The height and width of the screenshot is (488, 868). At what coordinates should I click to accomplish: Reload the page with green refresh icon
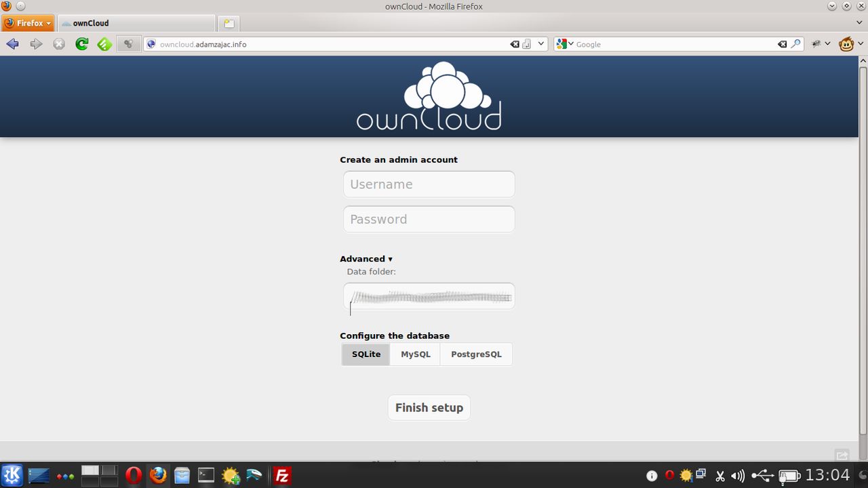82,44
